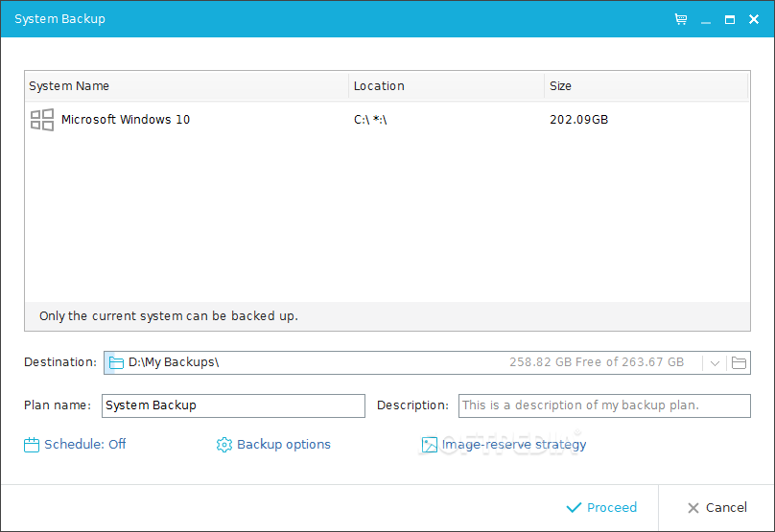Click the Destination path field
The image size is (775, 532).
[x=427, y=363]
